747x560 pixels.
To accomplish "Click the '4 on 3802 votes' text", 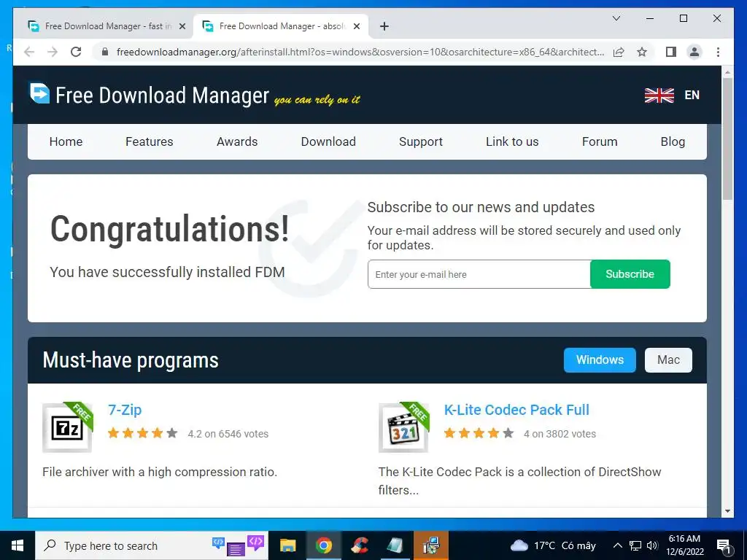I will [560, 434].
